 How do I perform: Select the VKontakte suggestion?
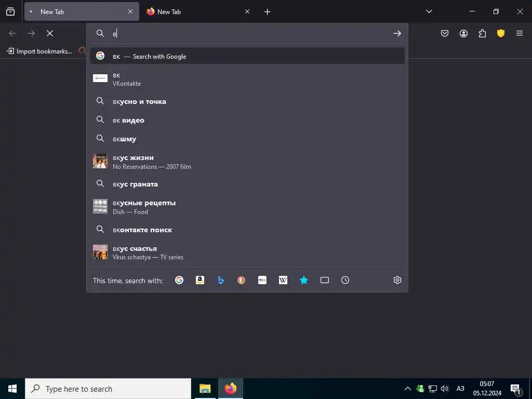tap(247, 79)
